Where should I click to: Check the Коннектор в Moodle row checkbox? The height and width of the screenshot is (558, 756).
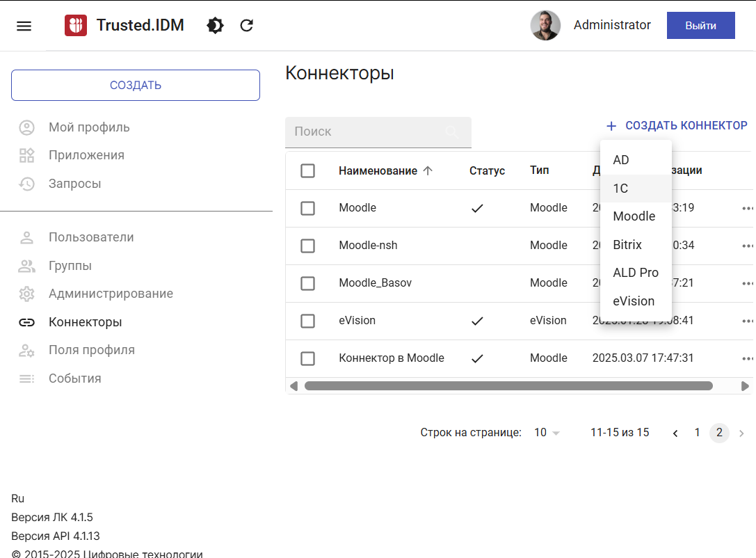(307, 359)
